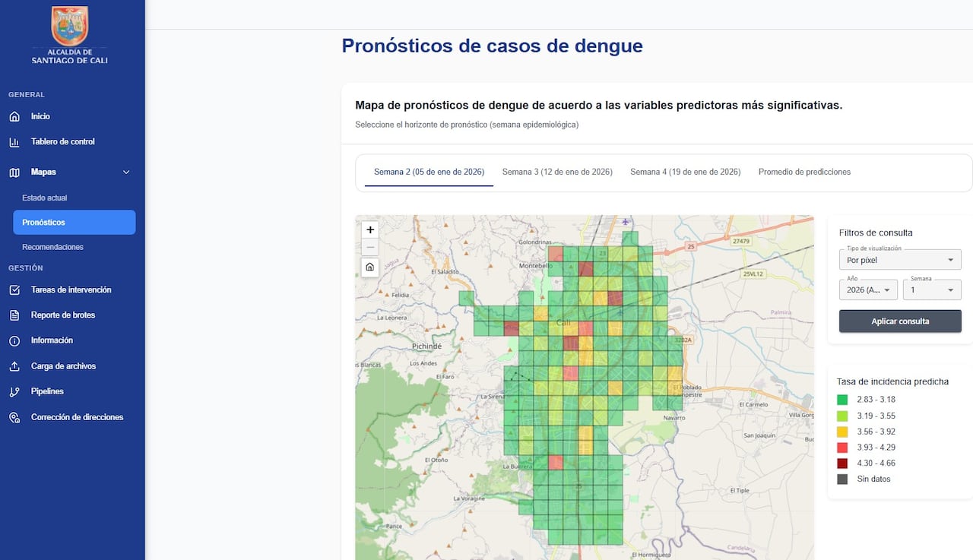Viewport: 973px width, 560px height.
Task: Click the Cali city label on map
Action: [x=563, y=323]
